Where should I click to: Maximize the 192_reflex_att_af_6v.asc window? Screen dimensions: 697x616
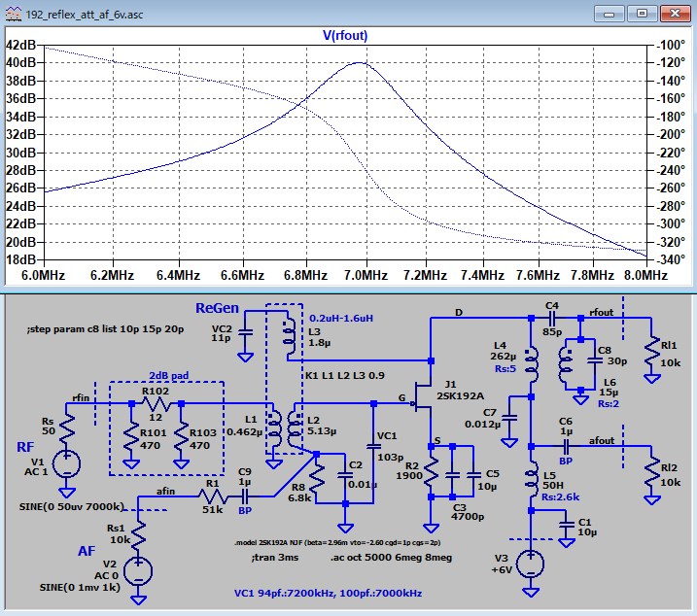pyautogui.click(x=642, y=14)
